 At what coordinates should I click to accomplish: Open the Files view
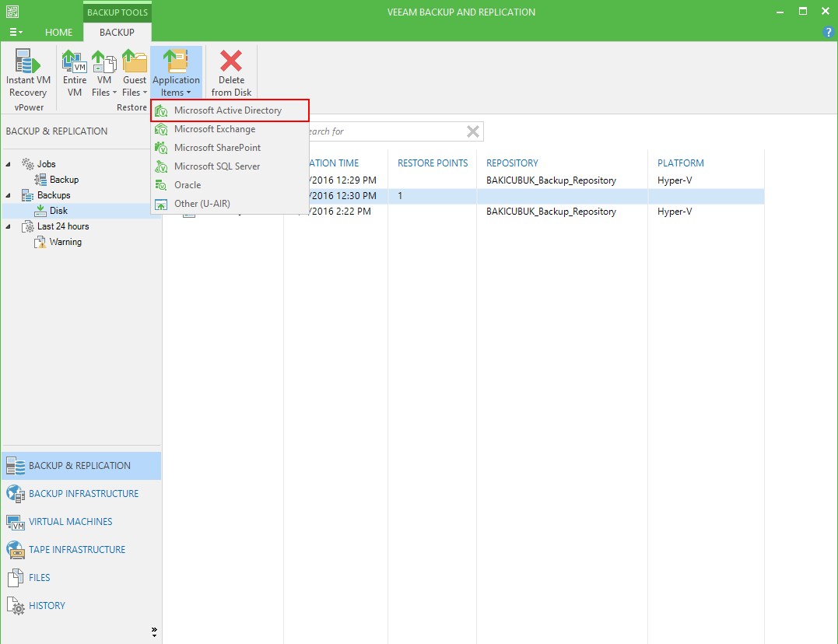(x=81, y=577)
